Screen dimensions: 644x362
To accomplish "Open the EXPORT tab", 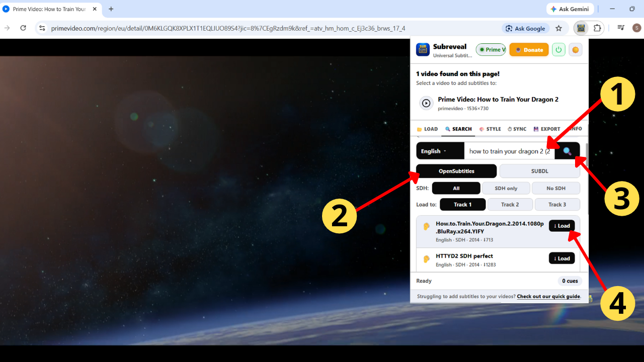I will pyautogui.click(x=547, y=129).
